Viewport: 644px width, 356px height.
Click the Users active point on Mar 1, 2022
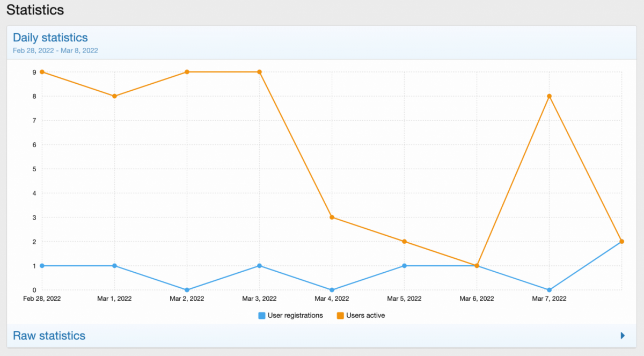click(114, 96)
